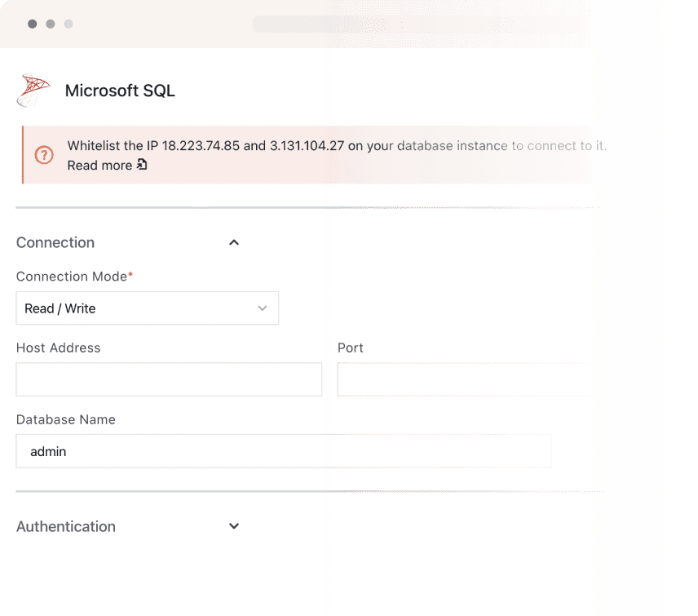Select the admin text in Database Name
698x616 pixels.
[x=49, y=451]
